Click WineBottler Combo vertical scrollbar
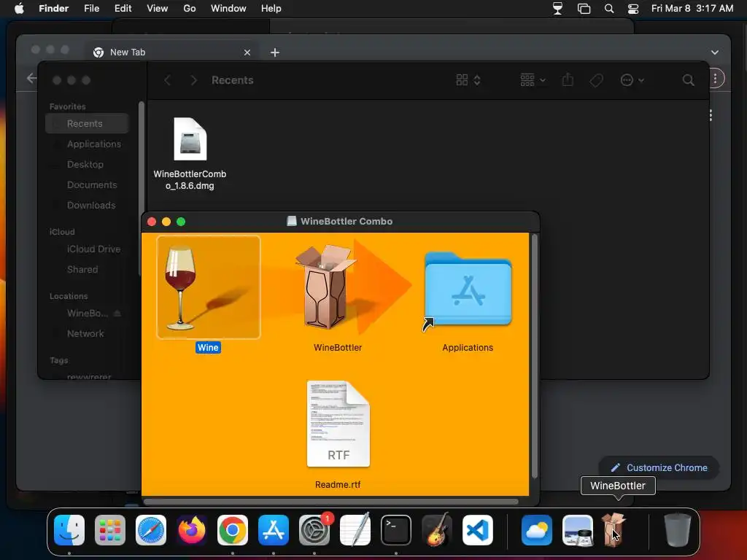The height and width of the screenshot is (560, 747). tap(534, 356)
